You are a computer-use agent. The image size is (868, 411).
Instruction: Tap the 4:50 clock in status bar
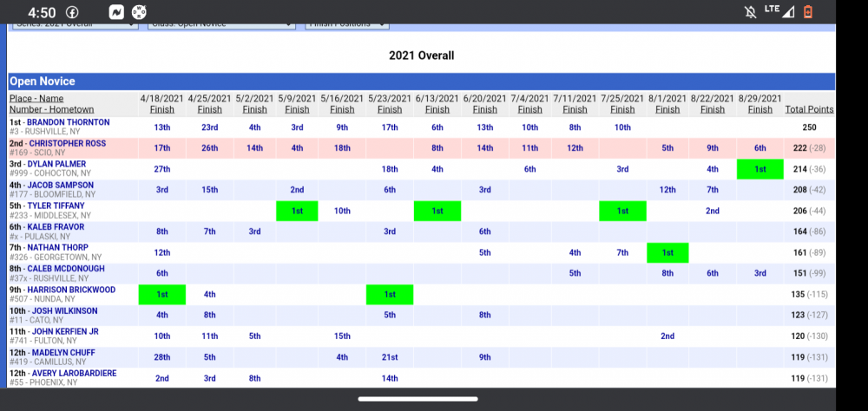click(42, 12)
